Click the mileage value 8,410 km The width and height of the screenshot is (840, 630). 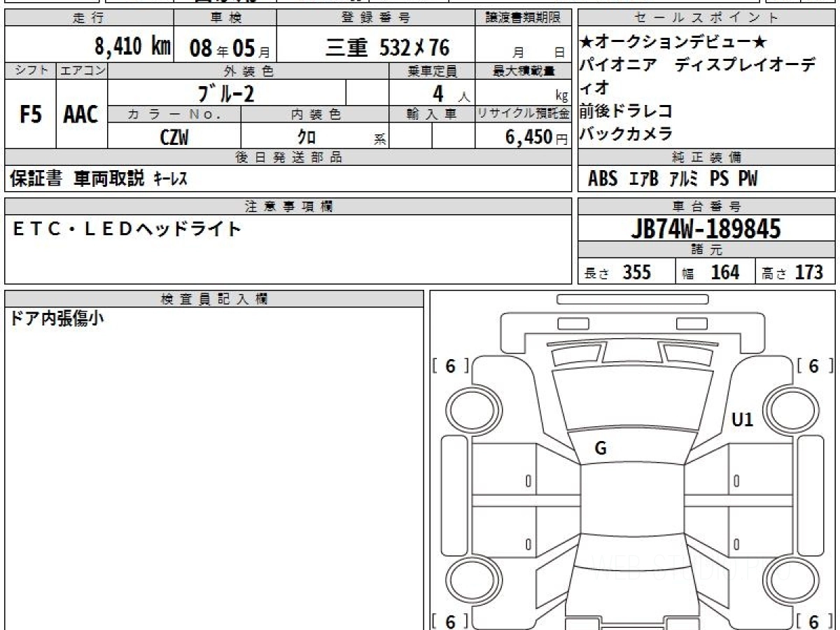[x=132, y=47]
